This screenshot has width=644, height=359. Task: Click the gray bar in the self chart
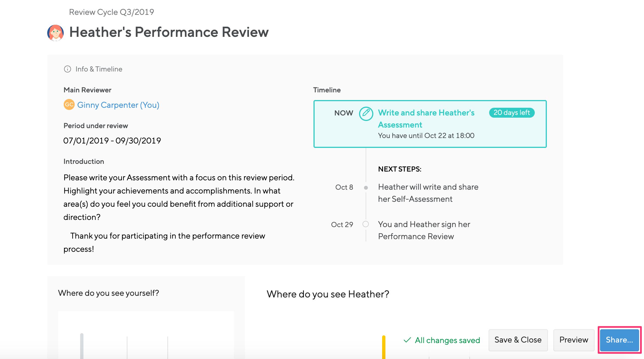pyautogui.click(x=82, y=346)
